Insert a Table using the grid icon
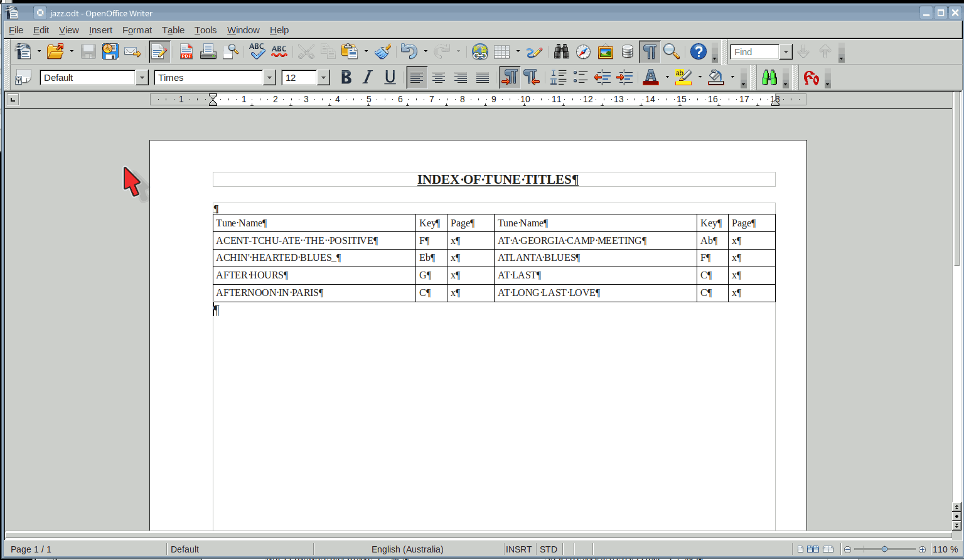This screenshot has width=964, height=560. click(x=502, y=51)
